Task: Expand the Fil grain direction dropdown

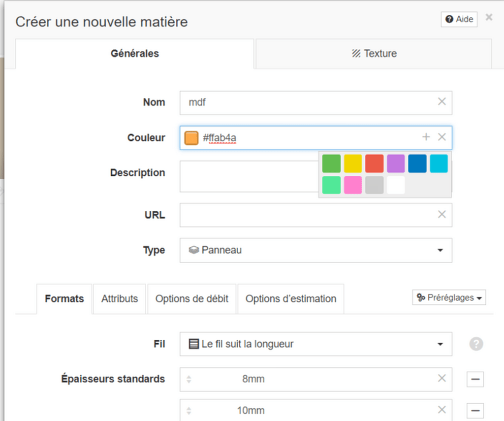Action: 315,344
